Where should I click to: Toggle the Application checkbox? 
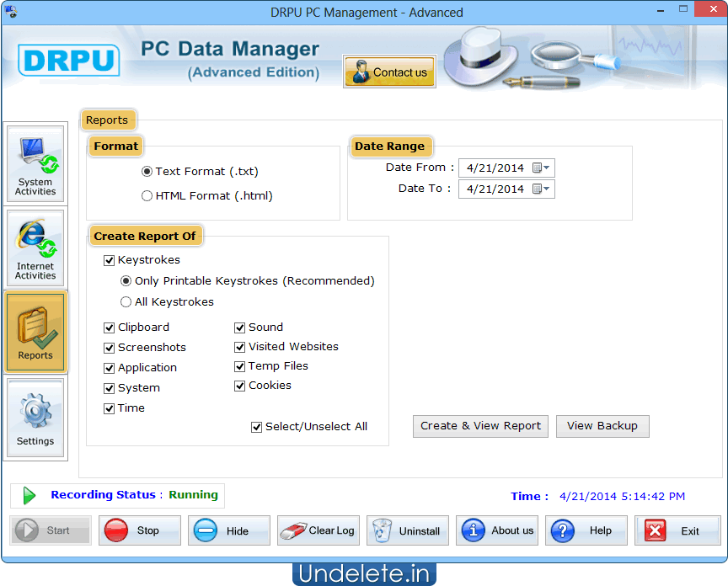point(109,368)
